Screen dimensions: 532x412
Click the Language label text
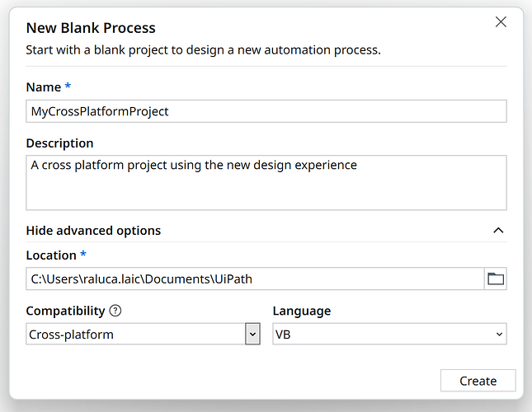pyautogui.click(x=302, y=311)
